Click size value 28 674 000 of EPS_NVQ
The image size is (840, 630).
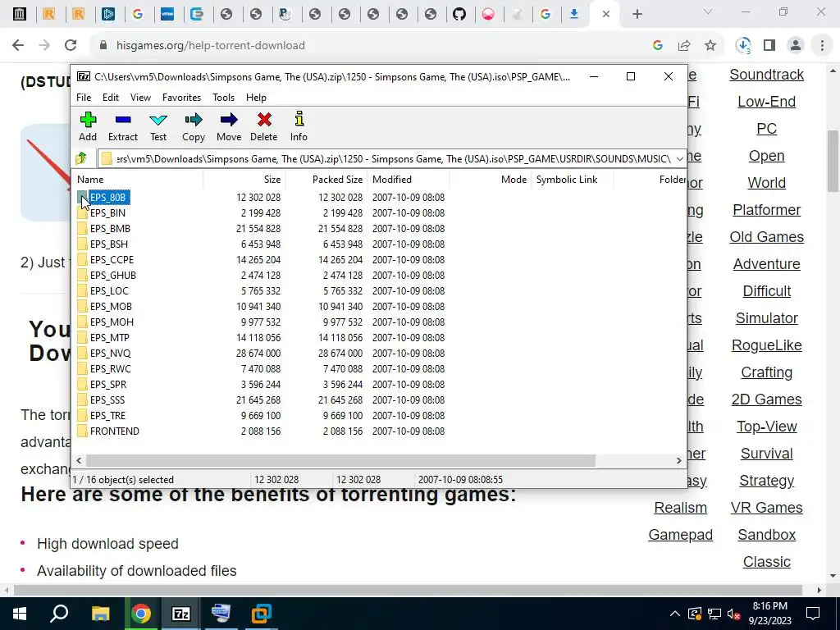tap(258, 353)
